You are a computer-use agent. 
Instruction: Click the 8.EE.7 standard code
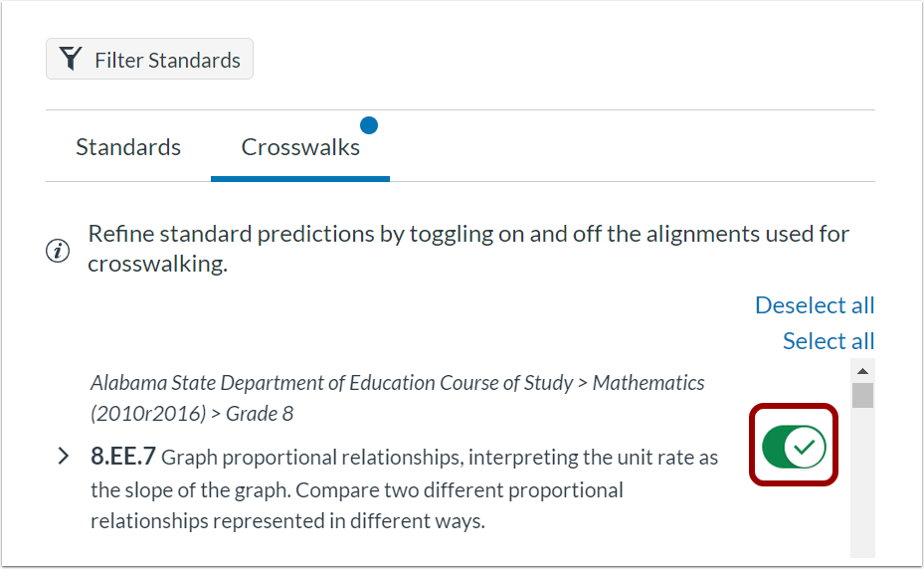(x=122, y=457)
